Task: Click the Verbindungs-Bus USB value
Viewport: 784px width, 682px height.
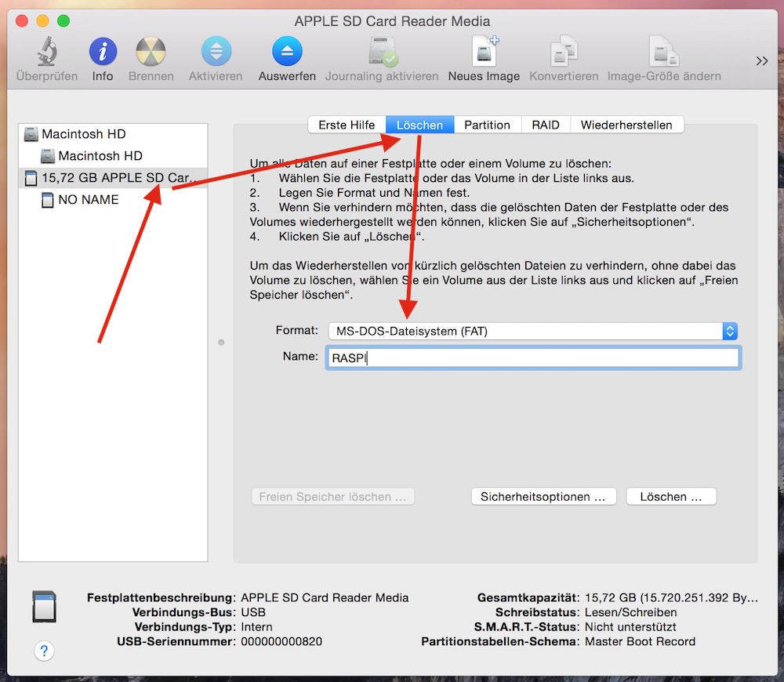Action: (253, 612)
